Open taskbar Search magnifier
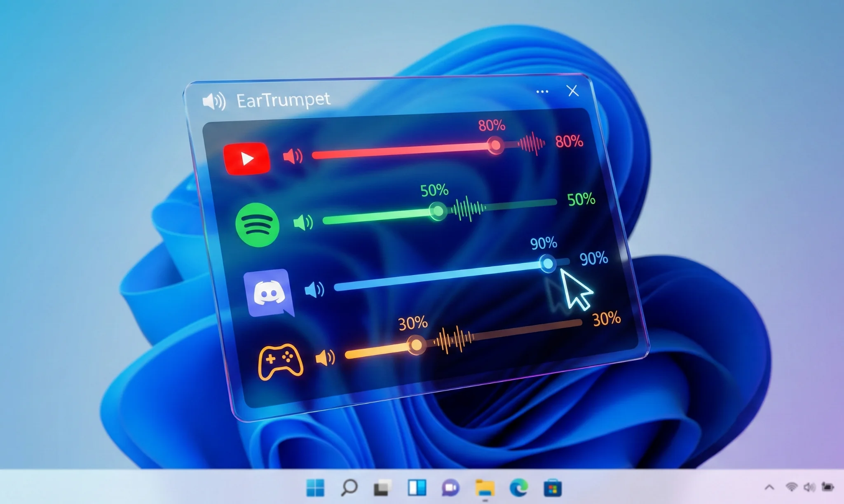This screenshot has width=844, height=504. click(x=349, y=488)
